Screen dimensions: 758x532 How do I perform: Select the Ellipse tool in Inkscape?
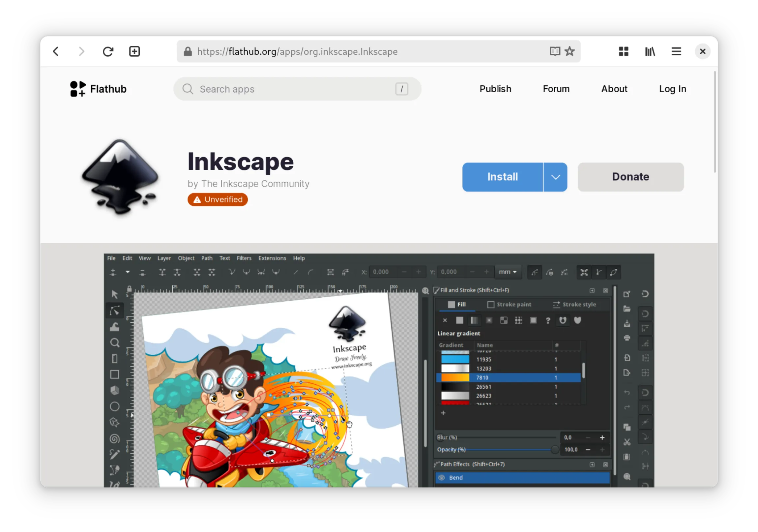click(115, 407)
